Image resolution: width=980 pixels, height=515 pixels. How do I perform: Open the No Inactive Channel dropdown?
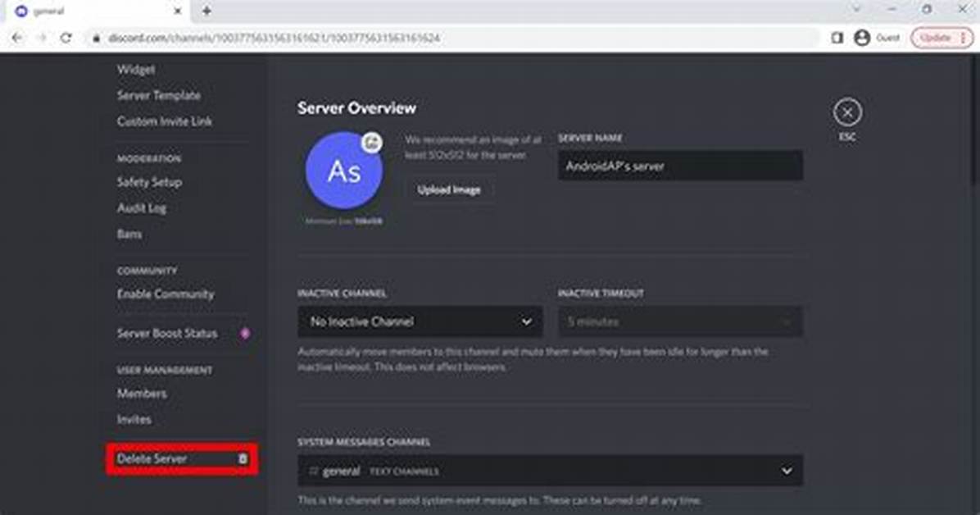coord(420,321)
